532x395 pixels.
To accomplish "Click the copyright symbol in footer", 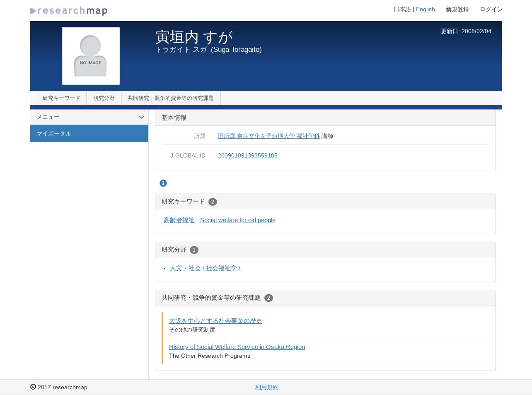I will (33, 387).
